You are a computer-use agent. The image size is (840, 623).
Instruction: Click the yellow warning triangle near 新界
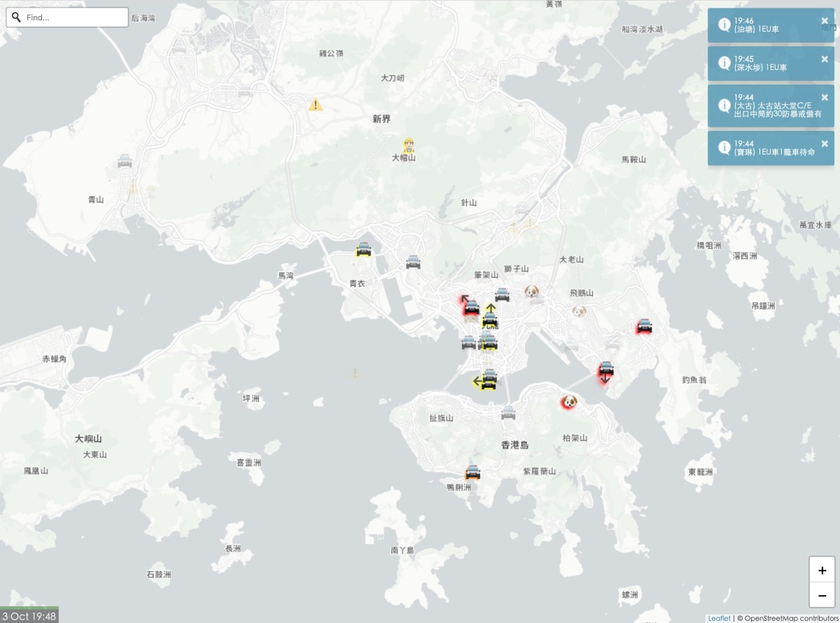(x=316, y=105)
